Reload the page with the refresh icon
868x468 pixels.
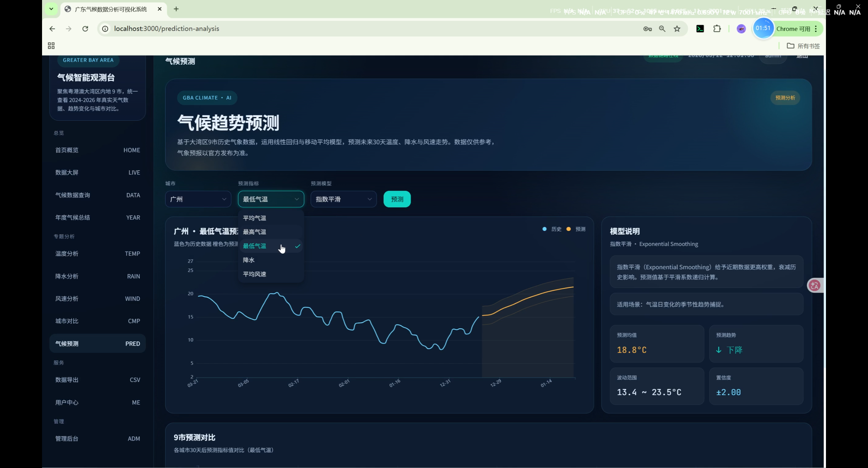tap(85, 29)
